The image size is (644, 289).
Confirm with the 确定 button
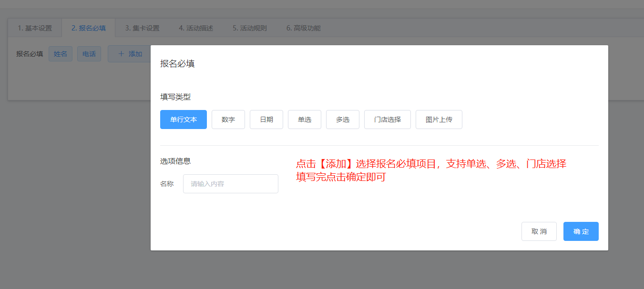coord(581,231)
